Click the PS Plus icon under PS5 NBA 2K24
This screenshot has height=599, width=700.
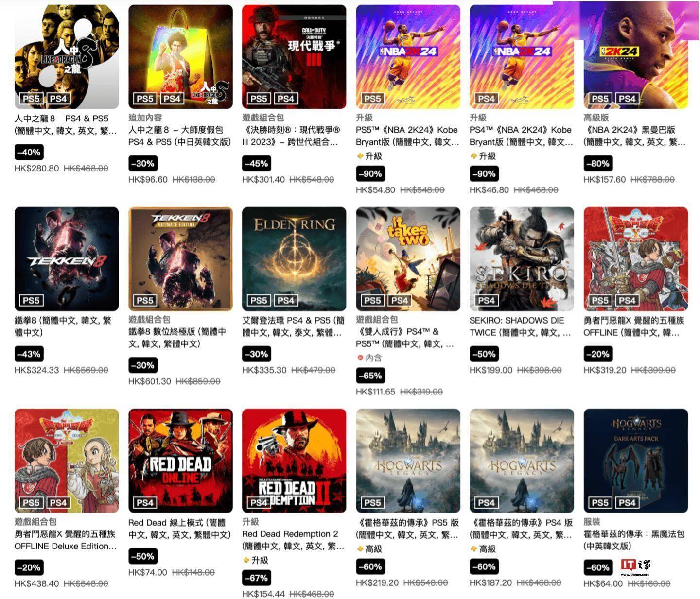[x=360, y=156]
